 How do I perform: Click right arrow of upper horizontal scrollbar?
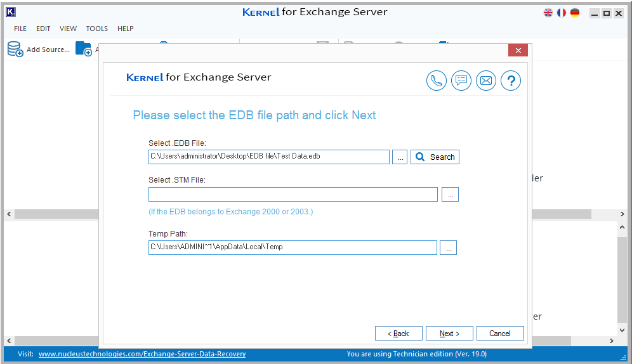pos(622,214)
